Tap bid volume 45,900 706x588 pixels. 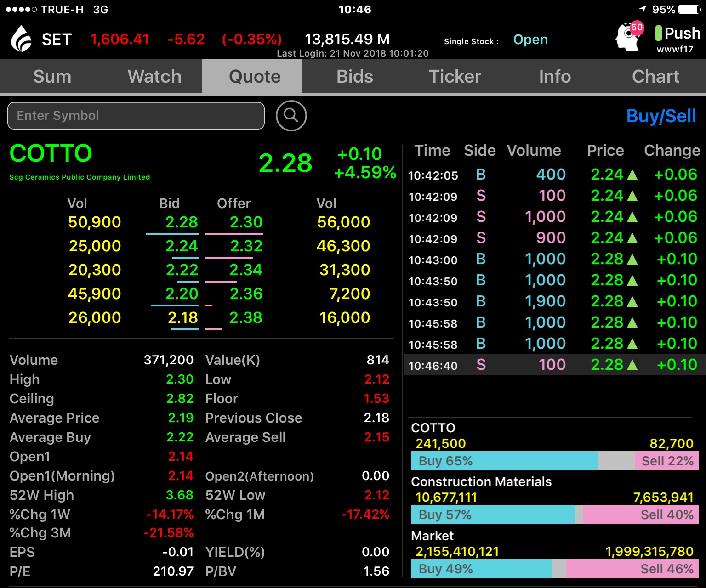pyautogui.click(x=94, y=294)
